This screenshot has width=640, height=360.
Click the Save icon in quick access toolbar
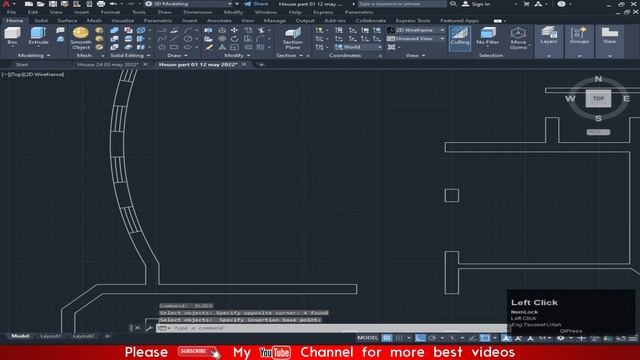[x=53, y=4]
